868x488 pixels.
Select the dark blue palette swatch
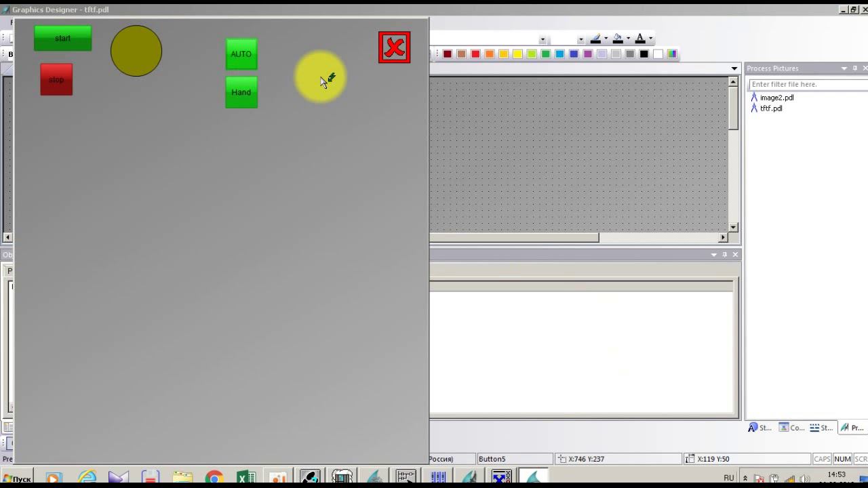pos(574,54)
